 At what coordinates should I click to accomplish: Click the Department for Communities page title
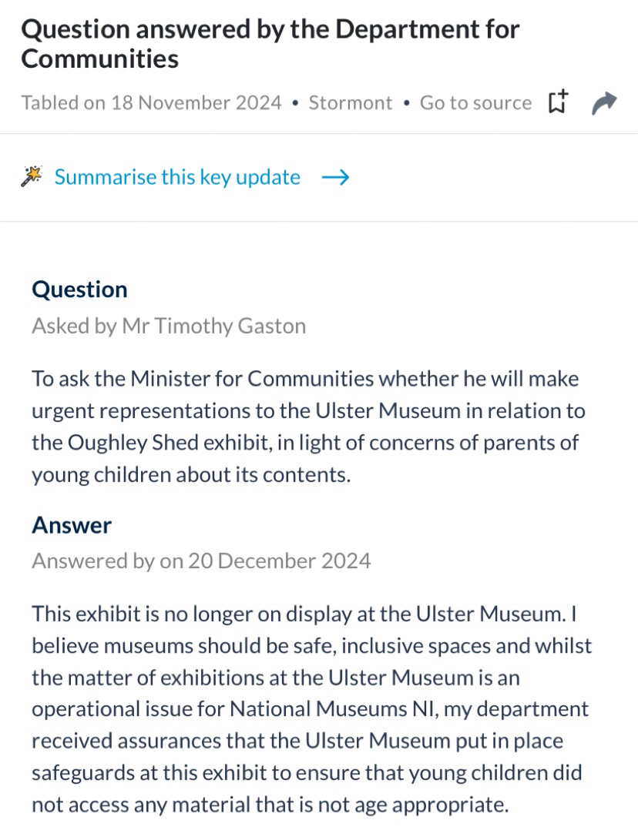point(270,43)
